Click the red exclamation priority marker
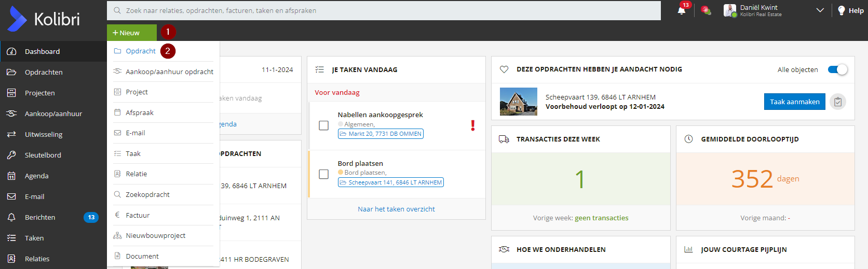Viewport: 868px width, 269px height. (473, 125)
